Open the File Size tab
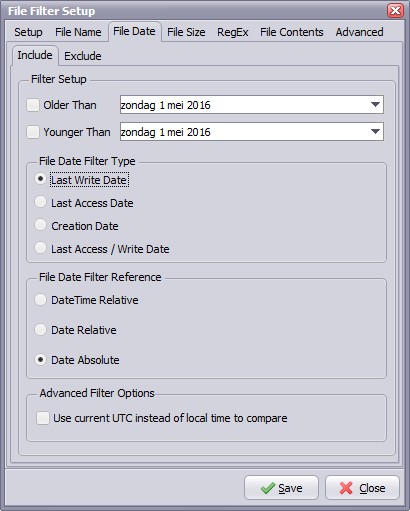Screen dimensions: 410x511 [186, 32]
